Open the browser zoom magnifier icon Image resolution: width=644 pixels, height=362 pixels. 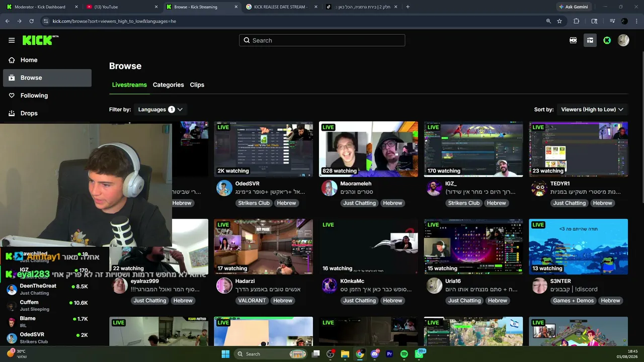pos(548,21)
